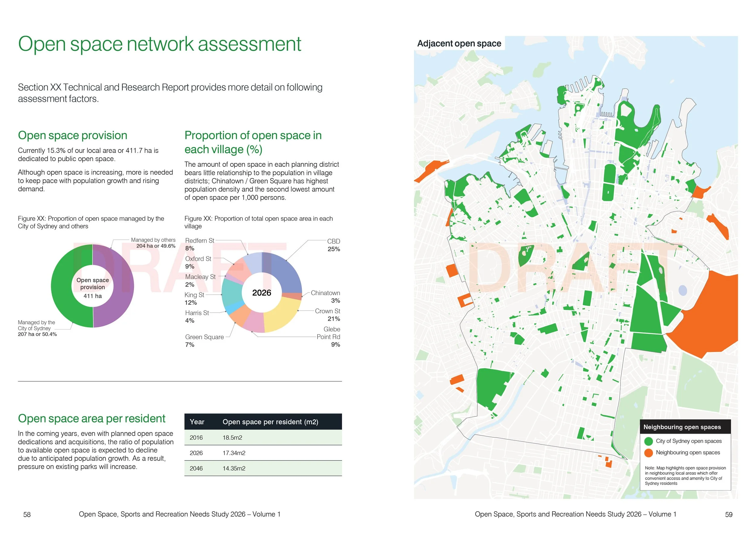Click the Redfern St 8% label

point(199,244)
